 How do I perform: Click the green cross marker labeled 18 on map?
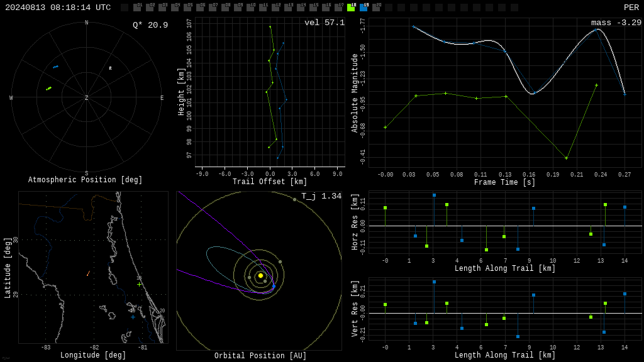tap(139, 285)
